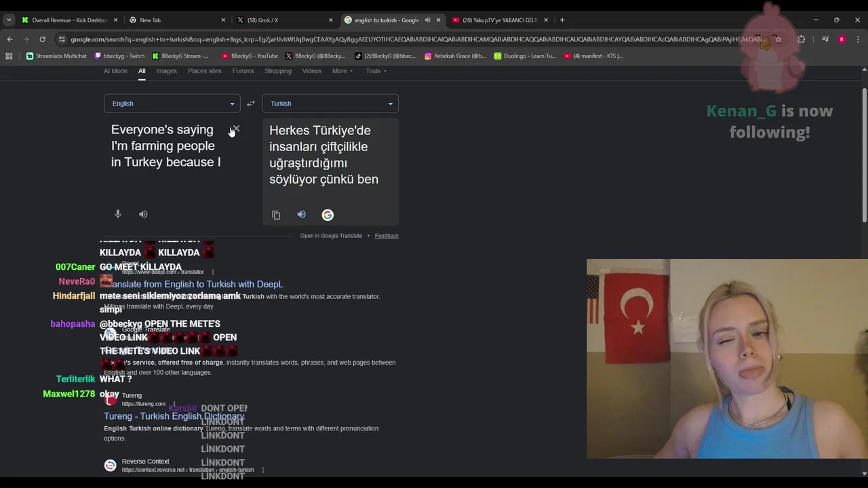
Task: Select the Places sites search tab
Action: 205,70
